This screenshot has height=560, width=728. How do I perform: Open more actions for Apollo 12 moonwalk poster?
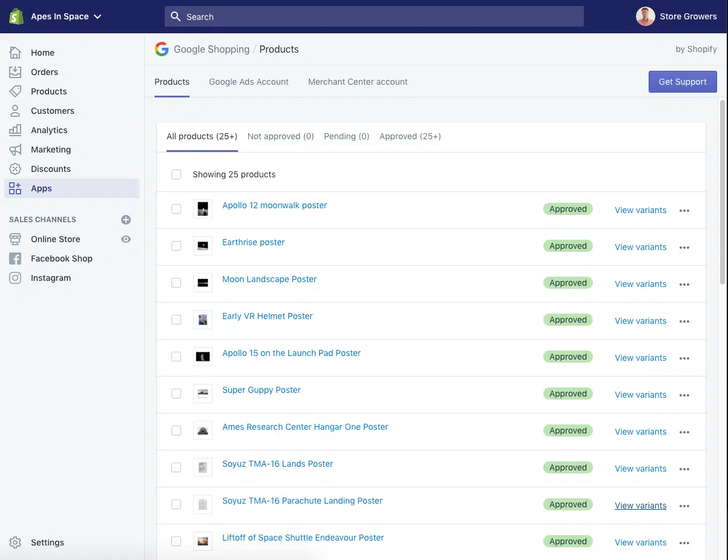click(684, 211)
